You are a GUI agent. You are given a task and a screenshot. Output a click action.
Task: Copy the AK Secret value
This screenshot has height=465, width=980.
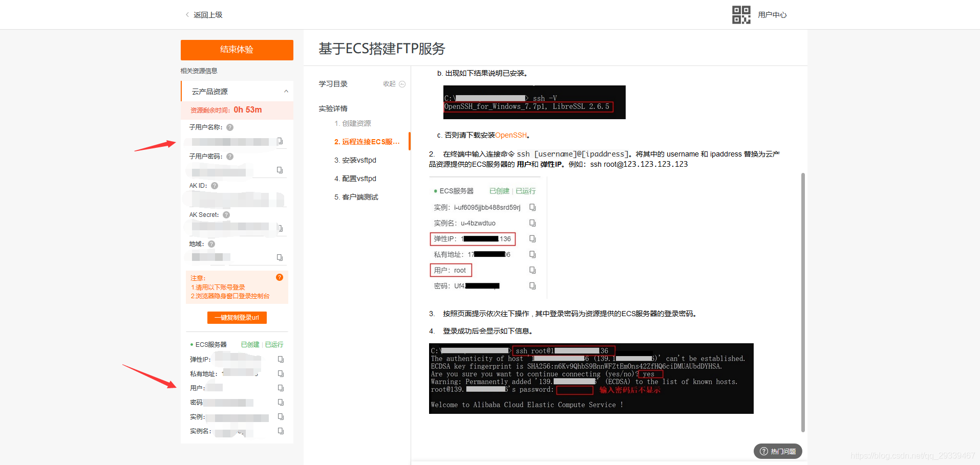tap(280, 228)
